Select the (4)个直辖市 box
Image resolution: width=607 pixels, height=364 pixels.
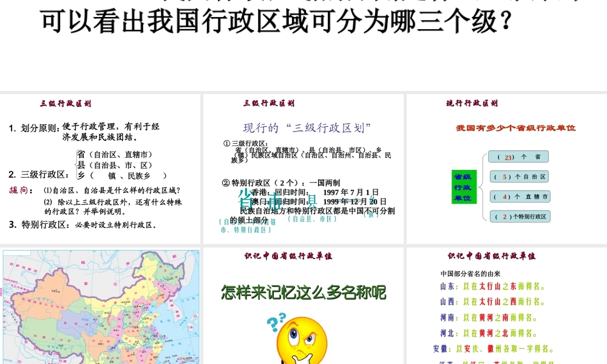point(520,197)
